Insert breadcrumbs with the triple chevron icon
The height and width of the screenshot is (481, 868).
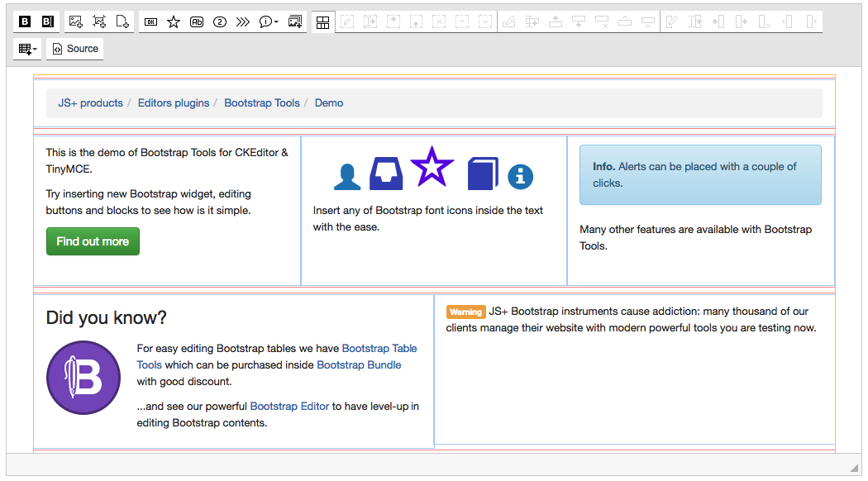242,22
